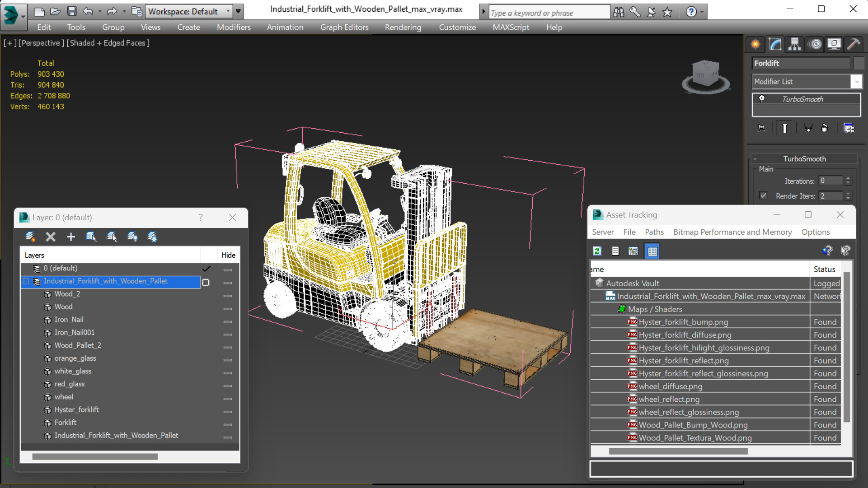Click the search keyword input field
The image size is (868, 488).
pos(549,13)
